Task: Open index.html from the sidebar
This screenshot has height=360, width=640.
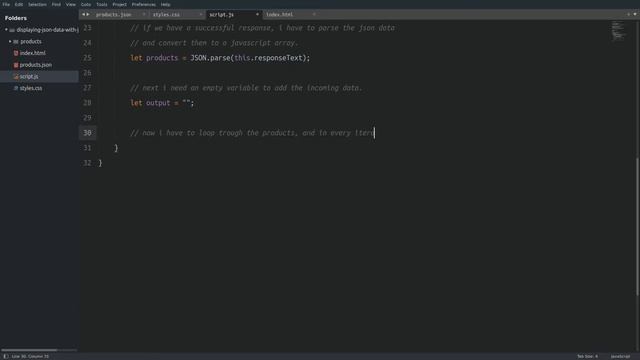Action: pyautogui.click(x=33, y=53)
